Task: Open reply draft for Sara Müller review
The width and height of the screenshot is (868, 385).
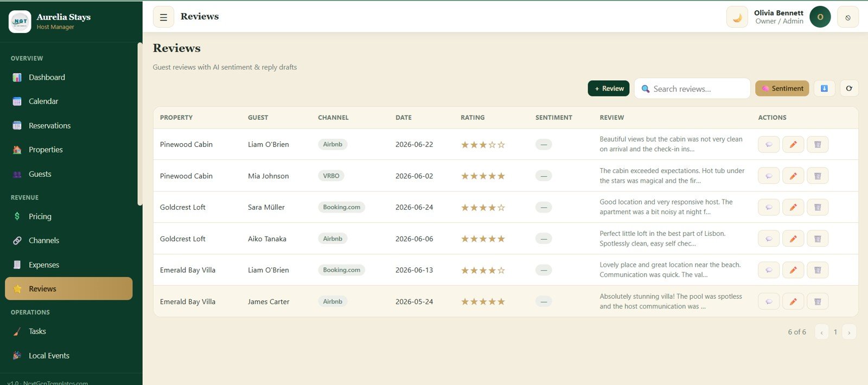Action: tap(769, 207)
